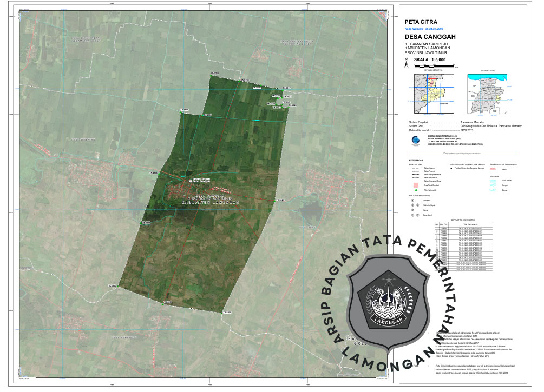This screenshot has width=544, height=392.
Task: Pick the pink Area Tidak Sepakat swatch
Action: pos(415,184)
